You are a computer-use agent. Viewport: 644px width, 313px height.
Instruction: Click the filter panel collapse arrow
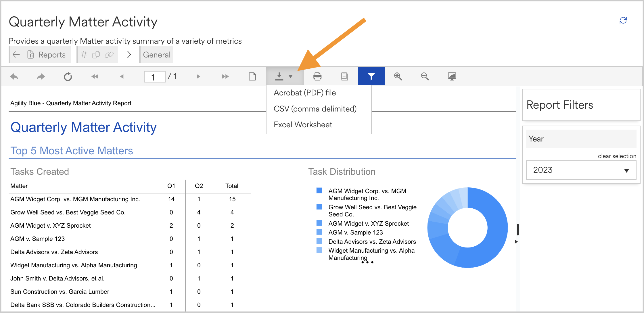(516, 242)
